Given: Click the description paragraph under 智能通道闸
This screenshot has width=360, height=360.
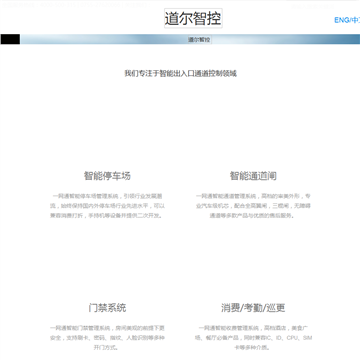Looking at the screenshot, I should 253,206.
